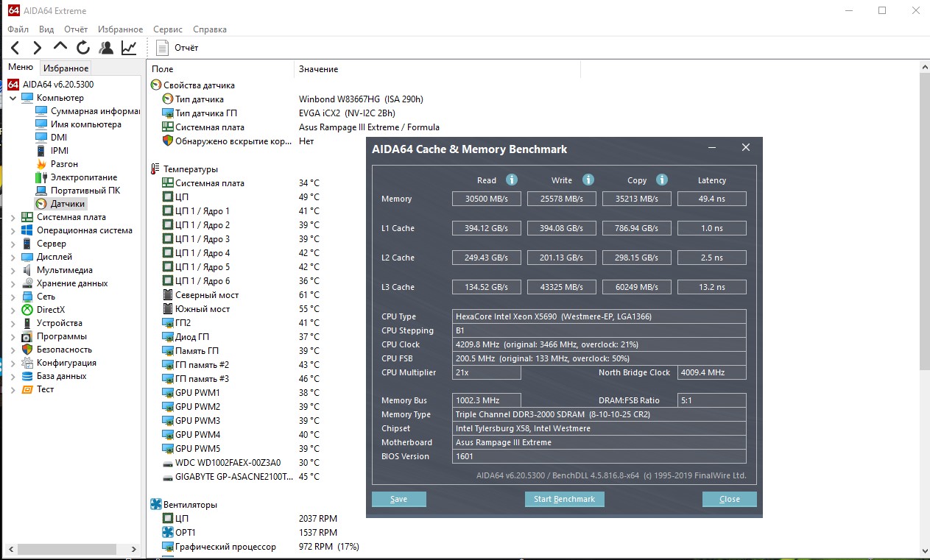Click the sidebar horizontal scrollbar

pyautogui.click(x=68, y=549)
